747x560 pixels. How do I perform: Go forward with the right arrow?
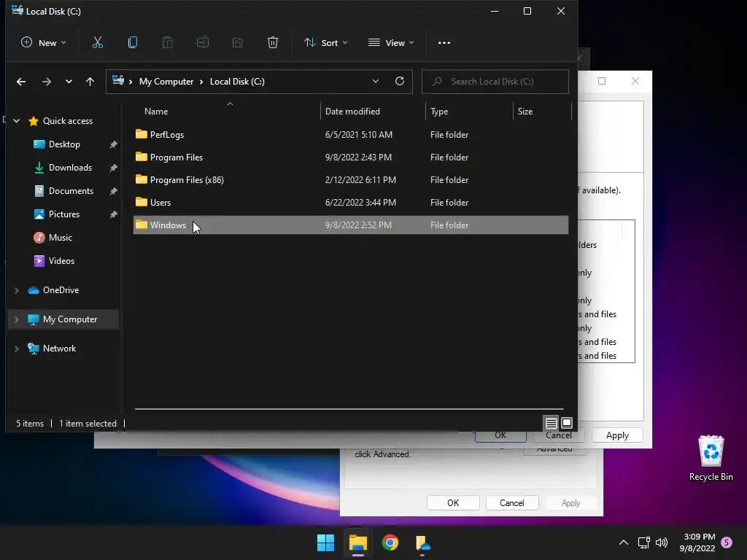(46, 82)
